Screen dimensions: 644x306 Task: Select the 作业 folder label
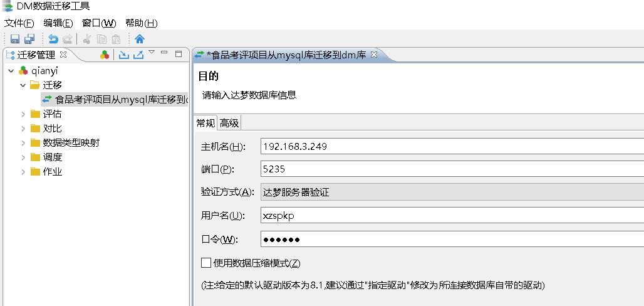coord(52,172)
